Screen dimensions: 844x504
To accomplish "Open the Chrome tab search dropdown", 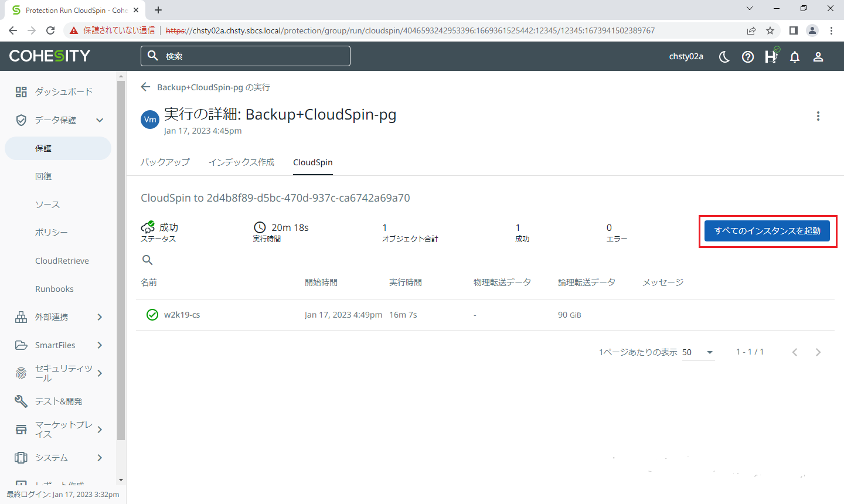I will (x=750, y=9).
